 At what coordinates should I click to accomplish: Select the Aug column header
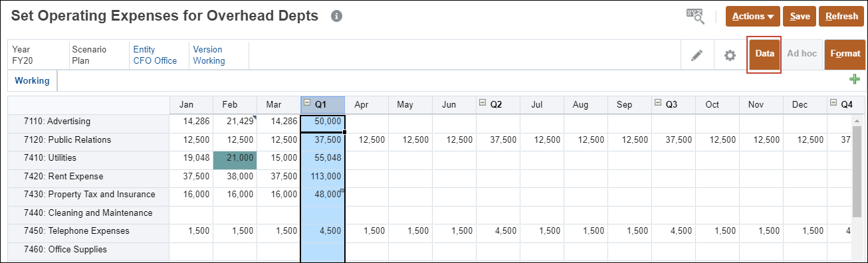point(586,105)
